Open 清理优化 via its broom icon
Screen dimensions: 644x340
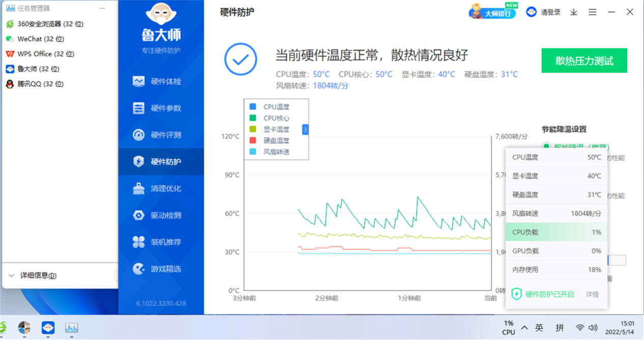[x=138, y=188]
